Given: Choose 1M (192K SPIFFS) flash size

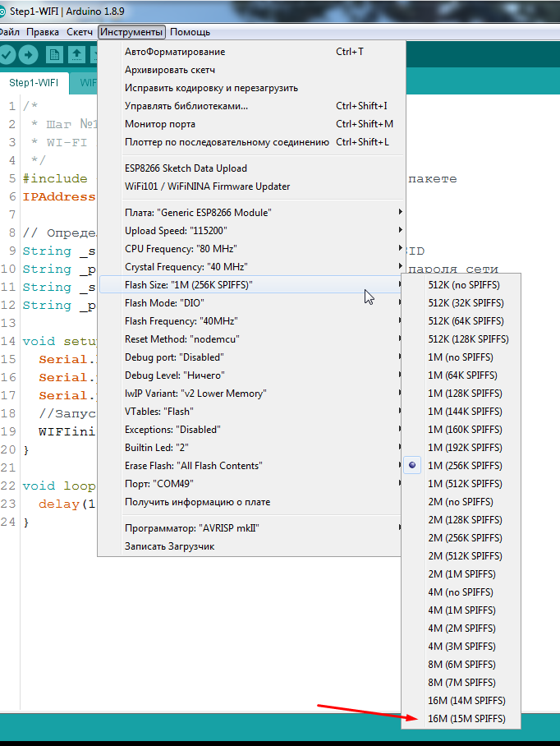Looking at the screenshot, I should tap(461, 448).
